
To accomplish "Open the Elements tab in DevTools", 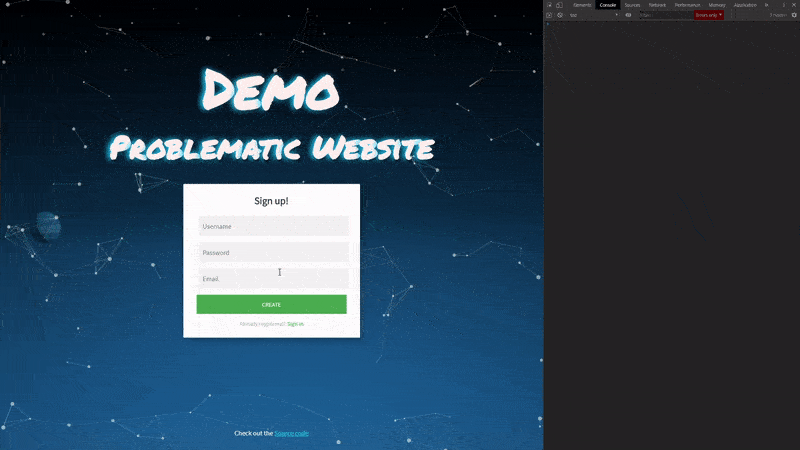I will 582,5.
